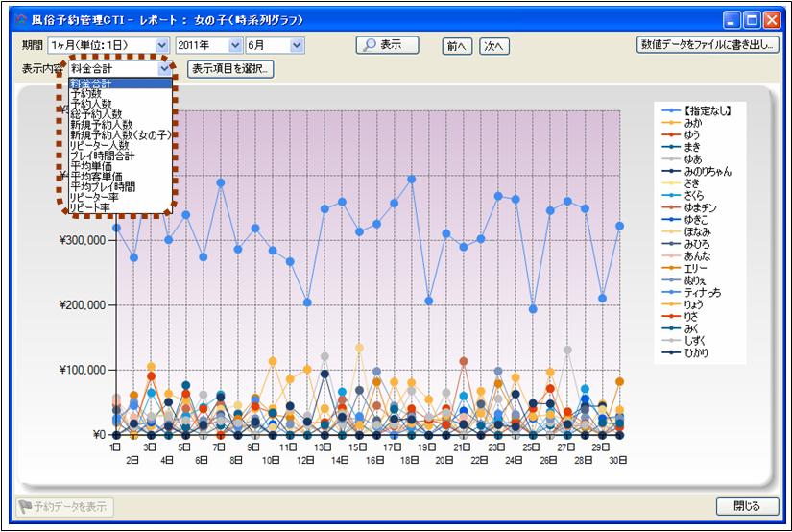This screenshot has width=792, height=532.
Task: Click the flag 予約データを表示 button
Action: [x=65, y=506]
